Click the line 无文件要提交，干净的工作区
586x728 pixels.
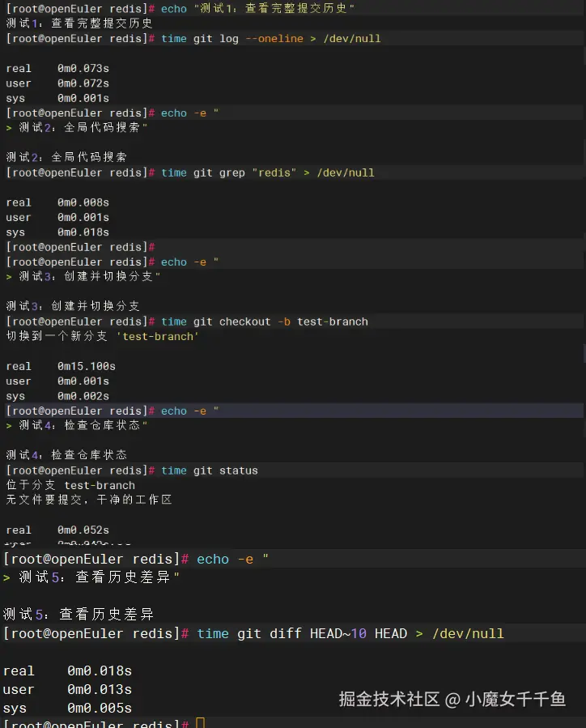(x=89, y=500)
